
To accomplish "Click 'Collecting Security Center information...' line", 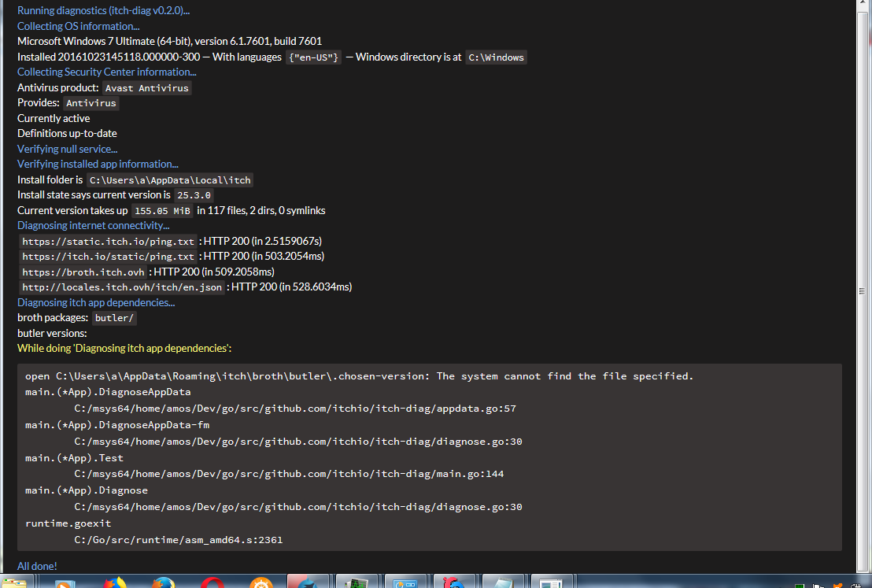I will coord(107,72).
